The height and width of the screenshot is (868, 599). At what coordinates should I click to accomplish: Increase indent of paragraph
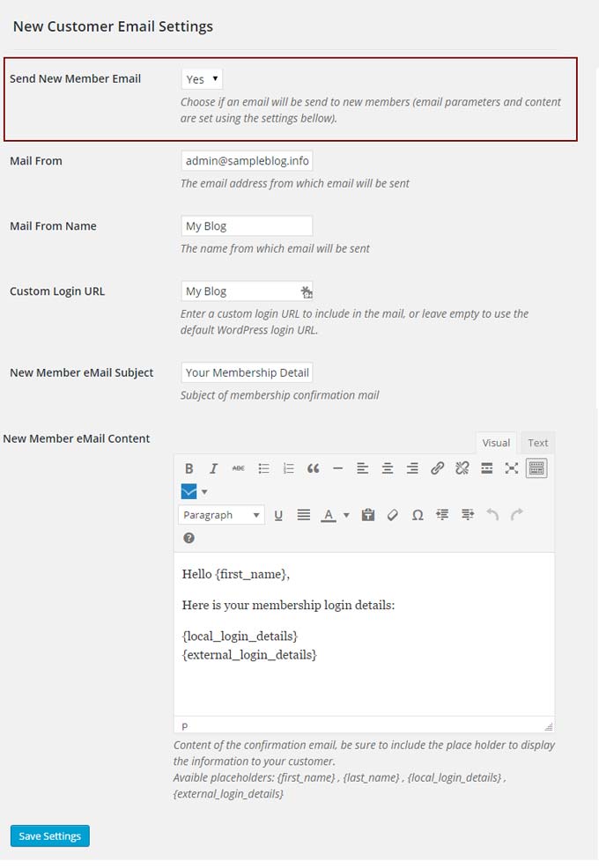click(x=468, y=515)
